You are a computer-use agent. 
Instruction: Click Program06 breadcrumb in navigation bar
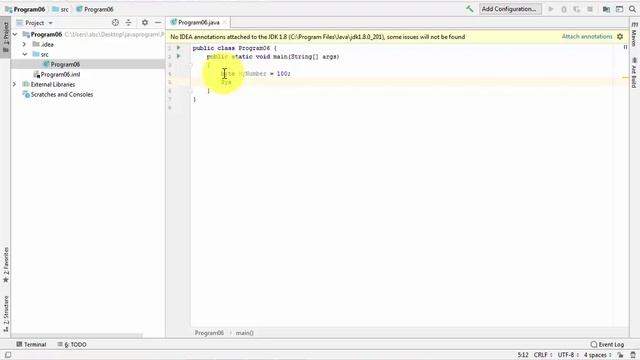(25, 9)
